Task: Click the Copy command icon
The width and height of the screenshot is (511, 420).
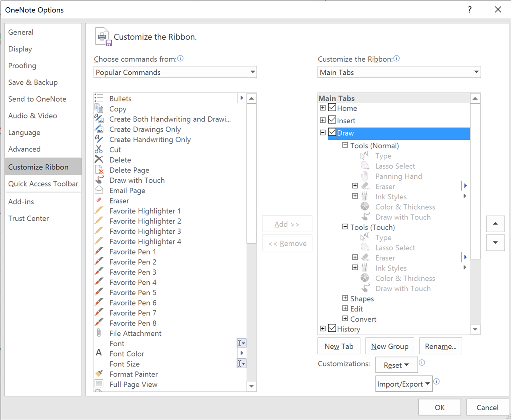Action: coord(99,108)
